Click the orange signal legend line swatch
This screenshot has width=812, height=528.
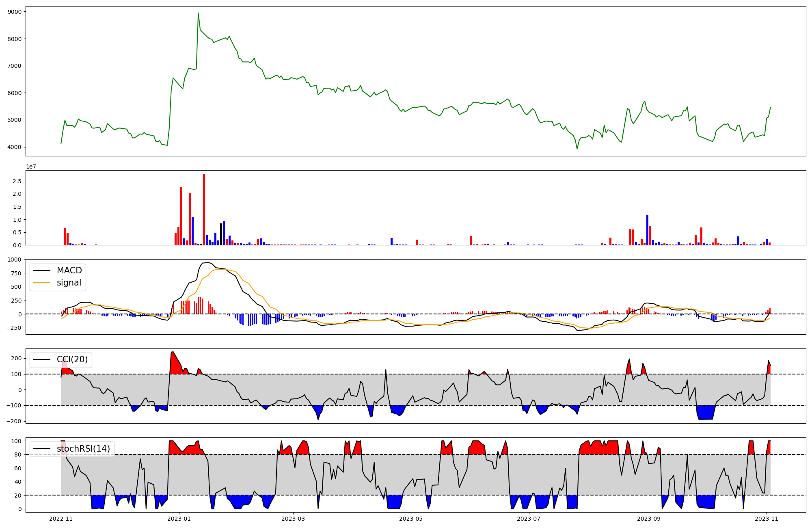(x=41, y=283)
